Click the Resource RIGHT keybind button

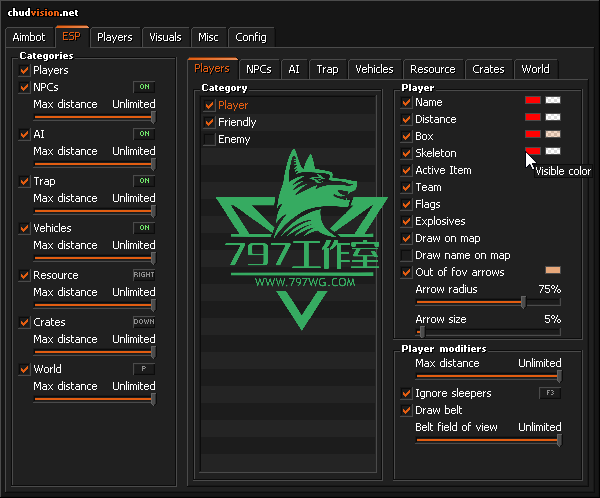144,275
